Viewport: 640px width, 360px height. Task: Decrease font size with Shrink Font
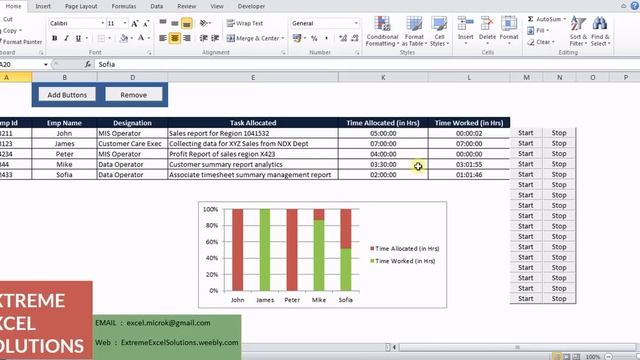tap(146, 24)
